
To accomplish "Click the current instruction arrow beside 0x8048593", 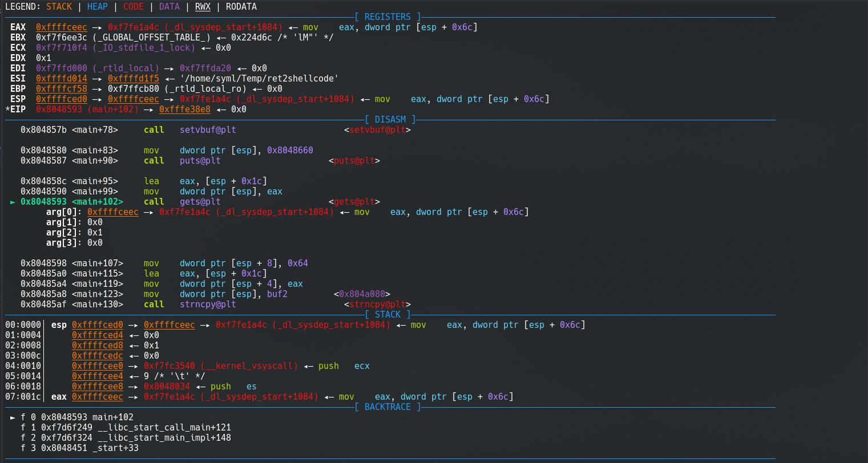I will tap(13, 202).
